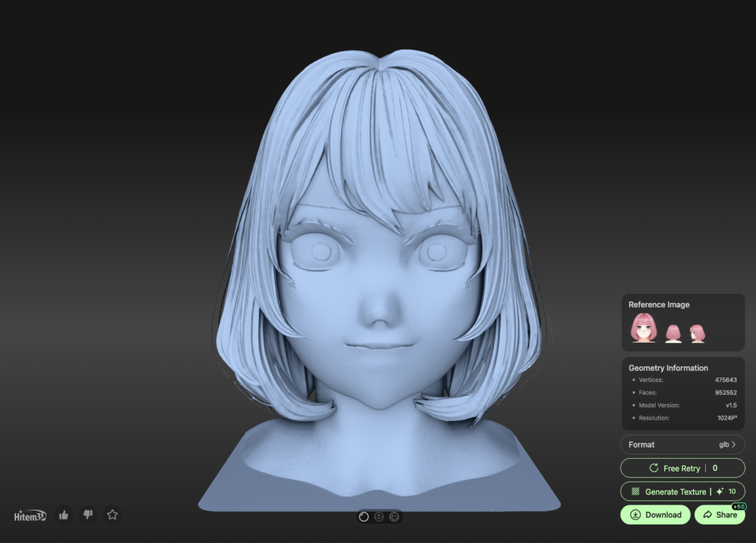Click the share arrow icon
Image resolution: width=756 pixels, height=543 pixels.
[x=707, y=515]
